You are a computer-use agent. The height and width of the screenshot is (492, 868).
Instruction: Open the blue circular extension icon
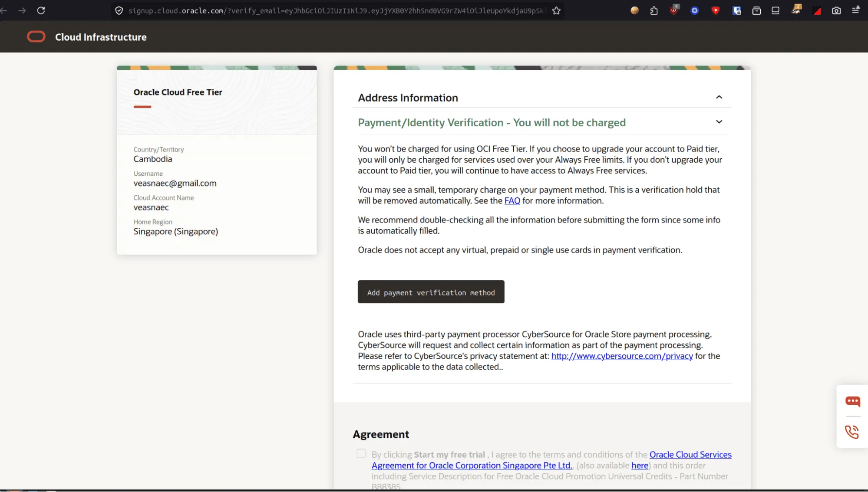coord(695,10)
